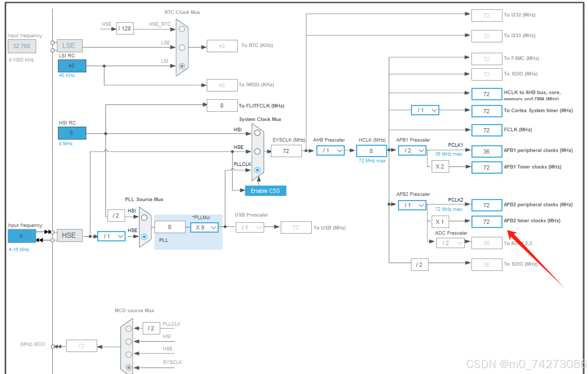The image size is (588, 374).
Task: Click the Enable CSS button
Action: (265, 191)
